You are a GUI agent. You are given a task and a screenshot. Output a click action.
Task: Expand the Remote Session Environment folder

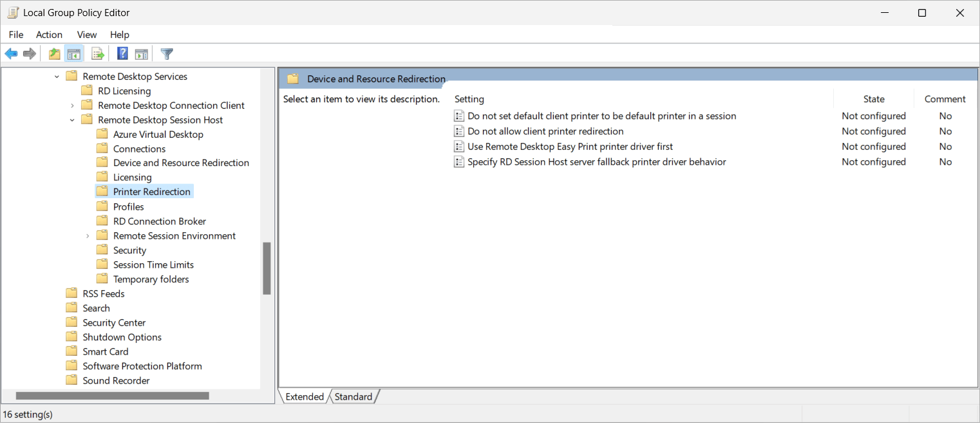(x=88, y=236)
